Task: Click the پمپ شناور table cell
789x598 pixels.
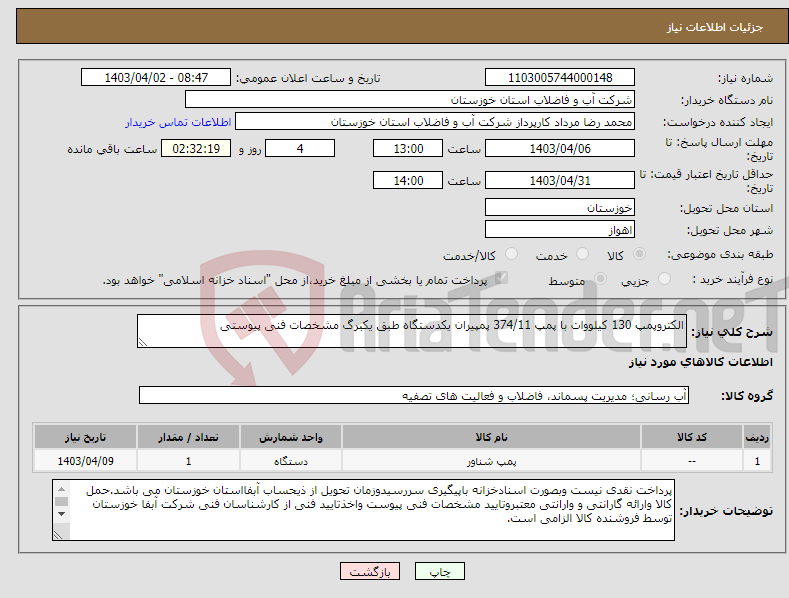Action: [491, 461]
